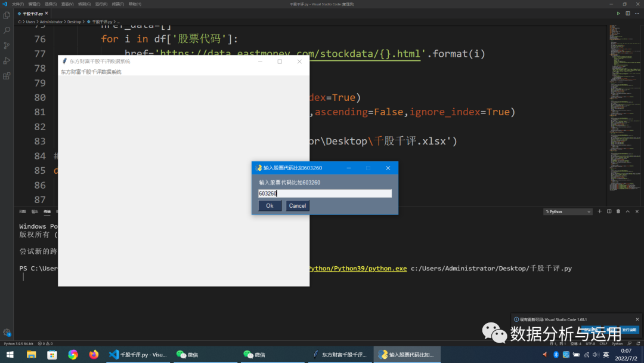The height and width of the screenshot is (363, 644).
Task: Open the notifications bell in status bar
Action: tap(638, 344)
